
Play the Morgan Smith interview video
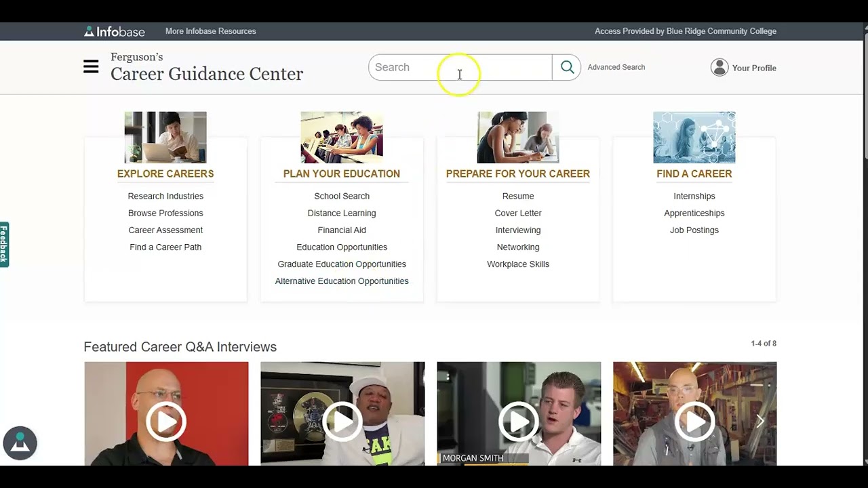coord(519,422)
